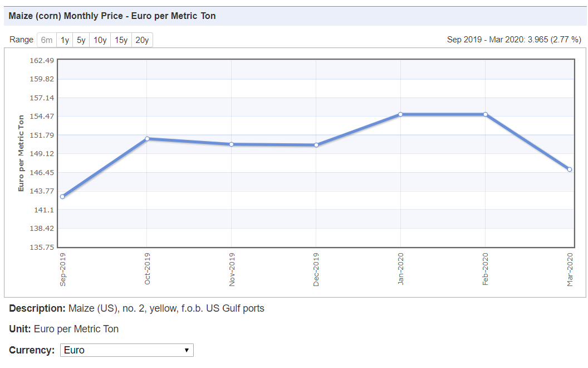The image size is (588, 368).
Task: Click the Euro per Metric Ton axis title
Action: 21,153
